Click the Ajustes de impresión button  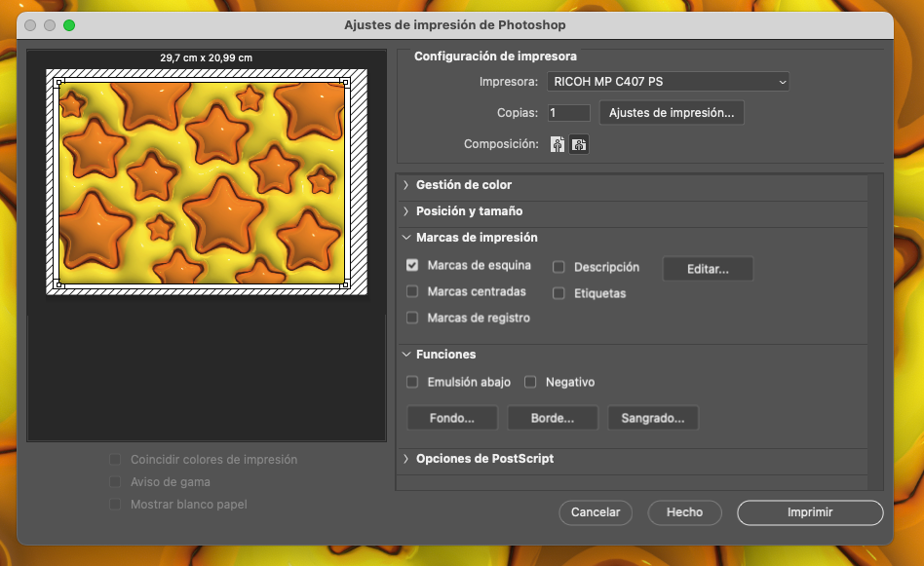pyautogui.click(x=672, y=113)
